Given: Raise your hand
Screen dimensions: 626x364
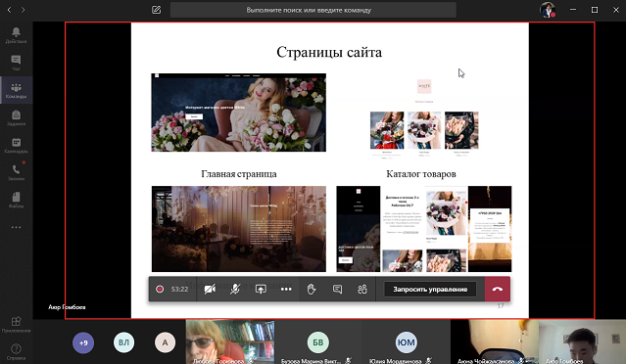Looking at the screenshot, I should [x=312, y=289].
